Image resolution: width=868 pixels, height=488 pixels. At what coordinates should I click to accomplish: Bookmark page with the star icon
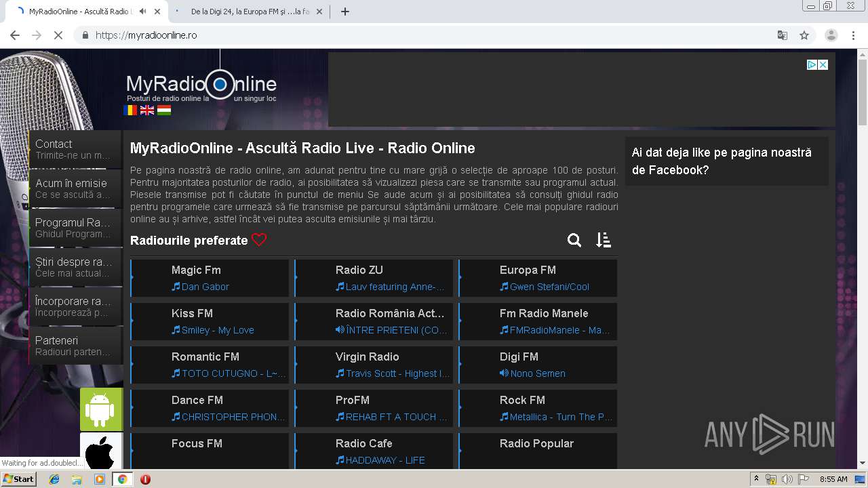(x=804, y=35)
